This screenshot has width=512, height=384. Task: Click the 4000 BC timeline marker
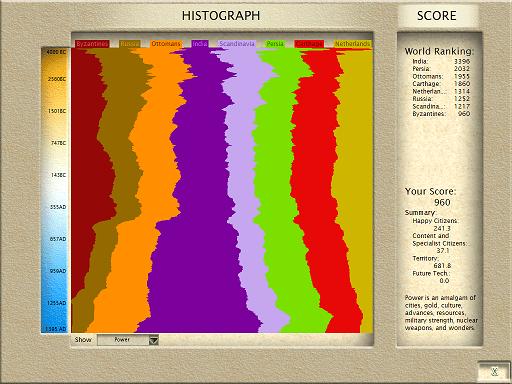click(56, 52)
